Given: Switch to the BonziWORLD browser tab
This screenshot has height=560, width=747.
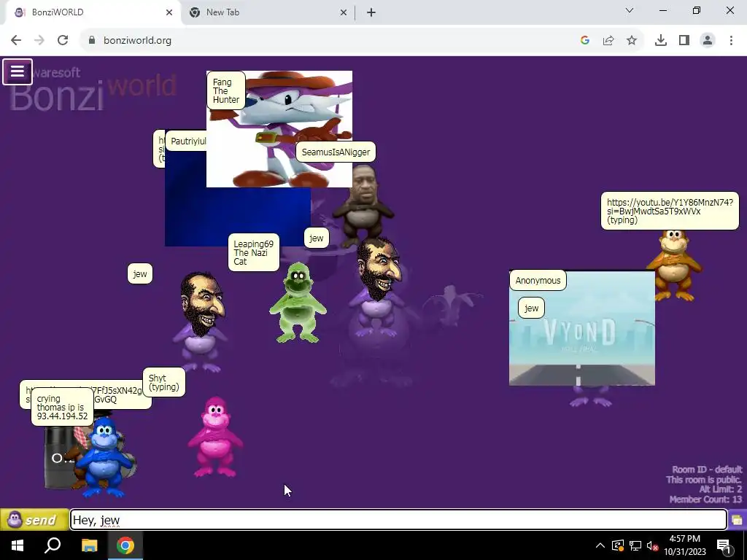Looking at the screenshot, I should click(90, 12).
